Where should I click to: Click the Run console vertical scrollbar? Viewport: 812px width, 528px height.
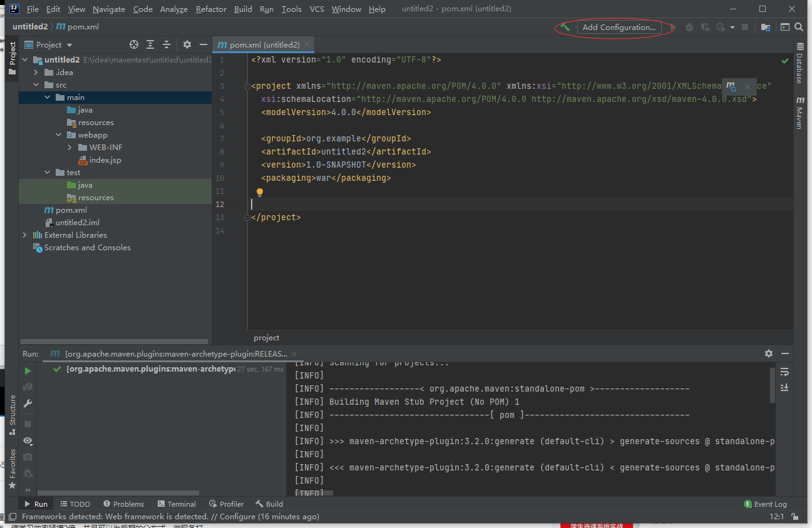772,385
